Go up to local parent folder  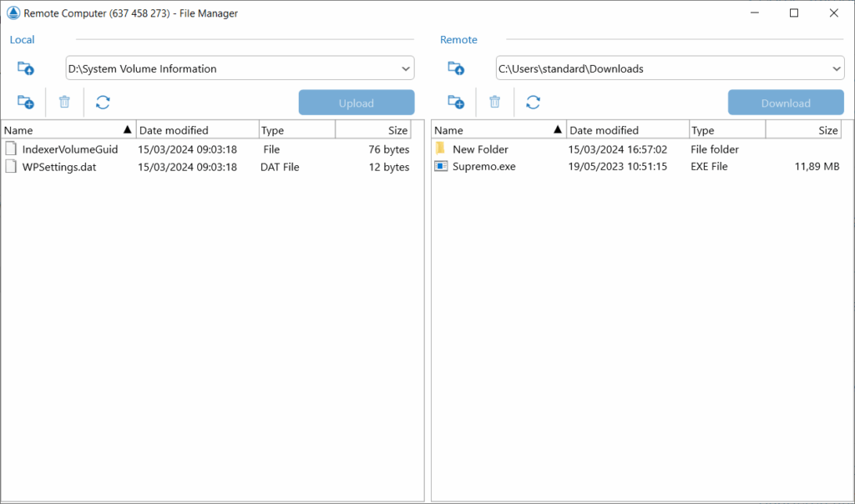coord(26,68)
